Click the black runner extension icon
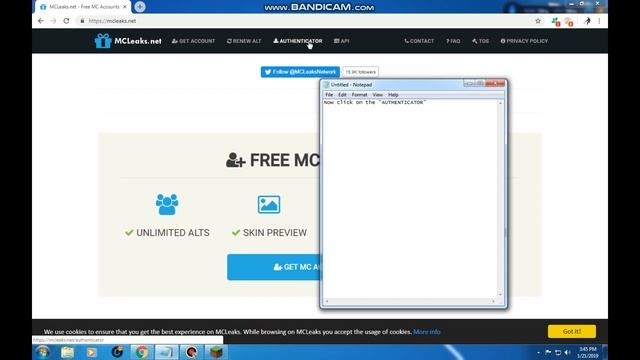This screenshot has height=360, width=640. [587, 21]
